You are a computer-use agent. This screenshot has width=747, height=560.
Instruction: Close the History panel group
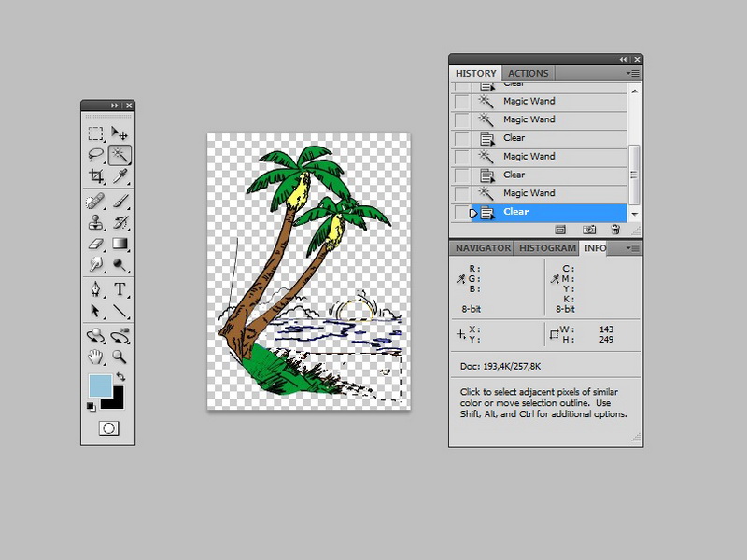coord(637,60)
